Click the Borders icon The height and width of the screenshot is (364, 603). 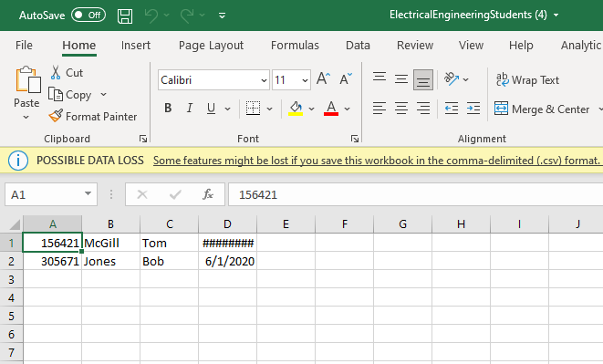(253, 109)
